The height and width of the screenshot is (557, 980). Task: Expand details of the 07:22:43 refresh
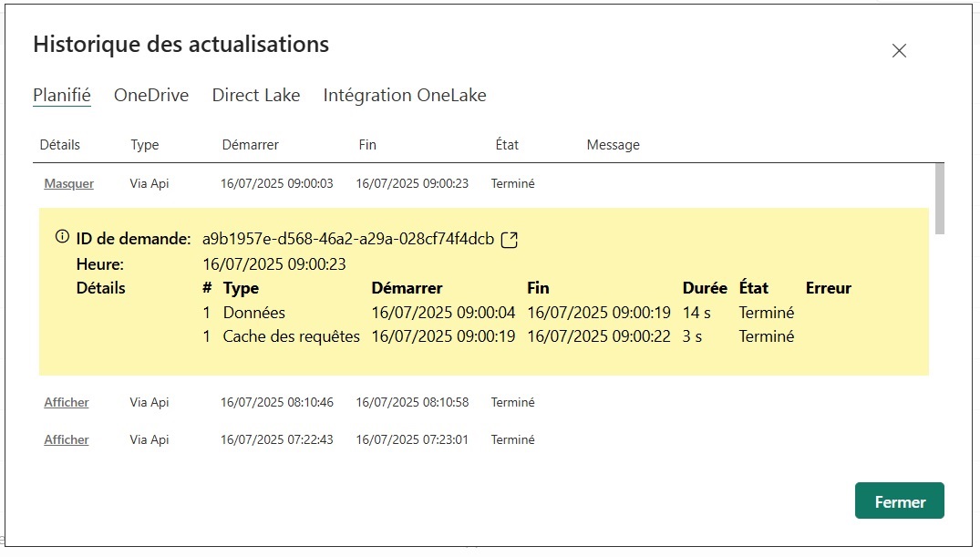coord(67,439)
